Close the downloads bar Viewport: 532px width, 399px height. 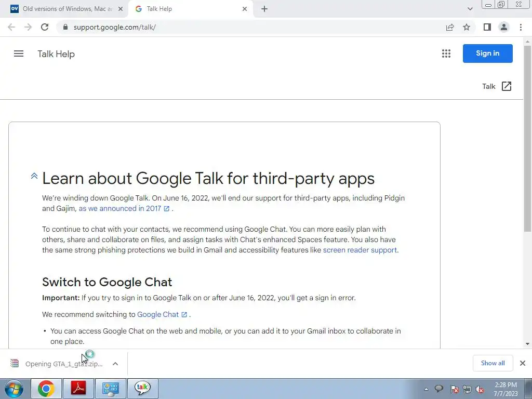[523, 363]
